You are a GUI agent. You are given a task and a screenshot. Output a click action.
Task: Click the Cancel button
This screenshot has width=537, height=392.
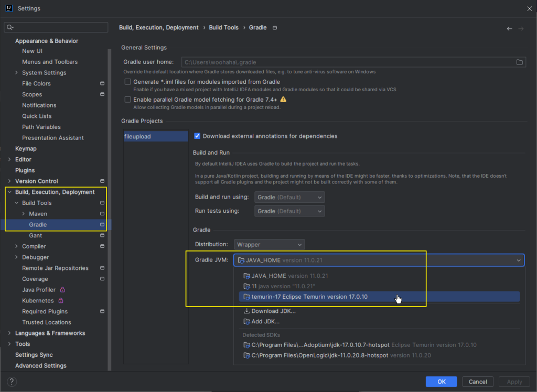[x=477, y=382]
